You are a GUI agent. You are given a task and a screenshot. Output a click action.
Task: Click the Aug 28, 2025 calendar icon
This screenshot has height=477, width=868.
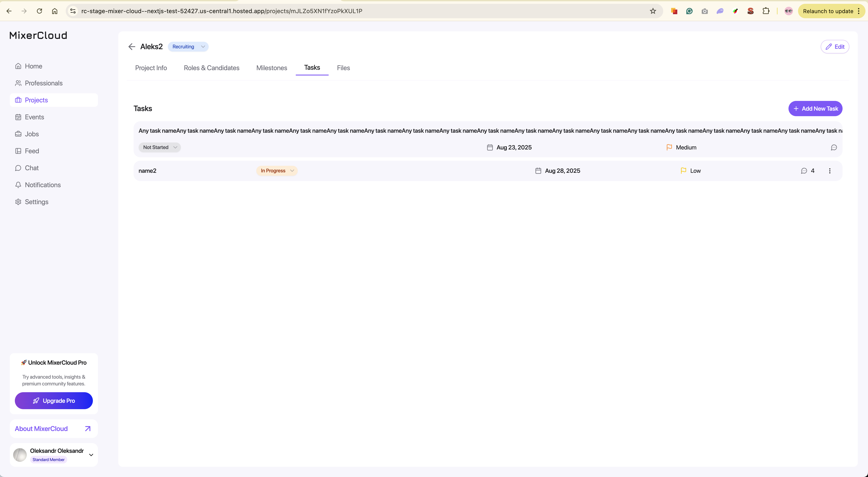coord(538,171)
